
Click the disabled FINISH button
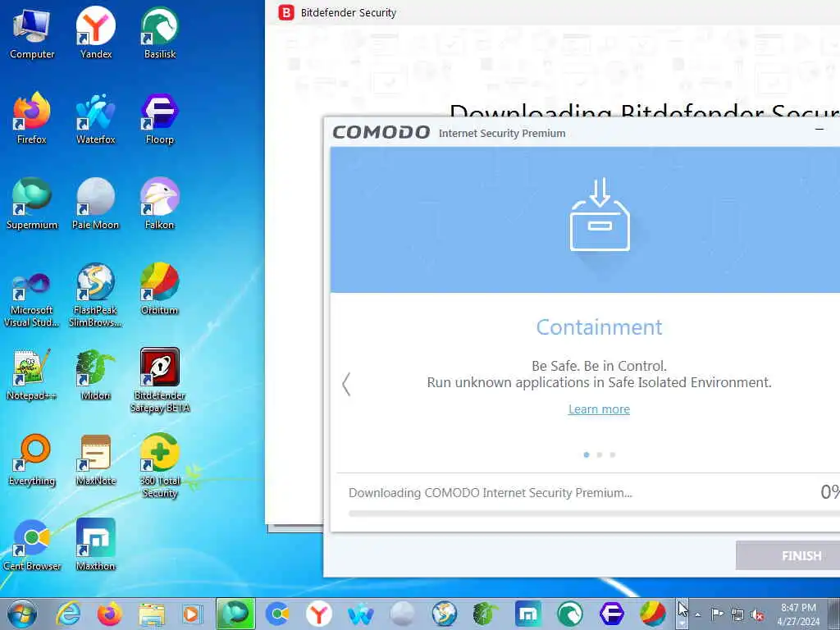tap(788, 555)
